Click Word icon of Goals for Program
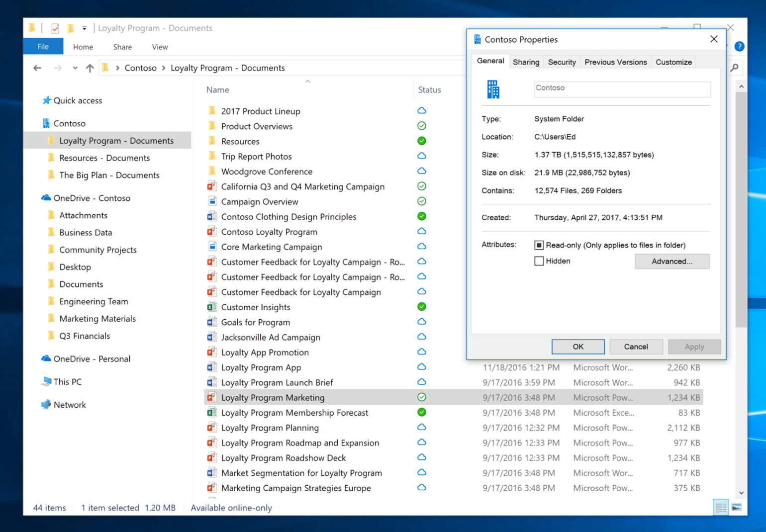This screenshot has height=532, width=766. (x=212, y=322)
